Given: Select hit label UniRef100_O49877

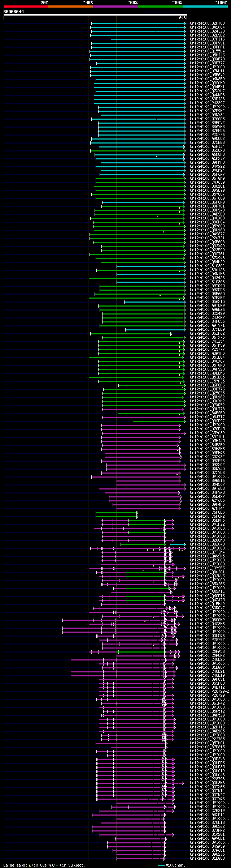Looking at the screenshot, I should coord(207,234).
